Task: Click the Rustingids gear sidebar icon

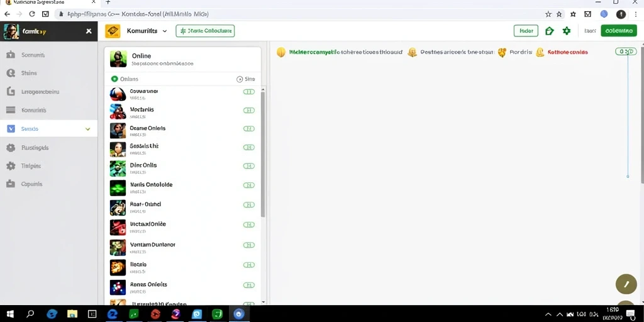Action: coord(11,147)
